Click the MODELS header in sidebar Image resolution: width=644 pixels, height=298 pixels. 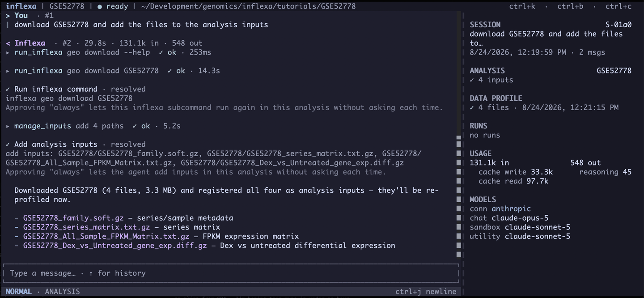(x=483, y=199)
